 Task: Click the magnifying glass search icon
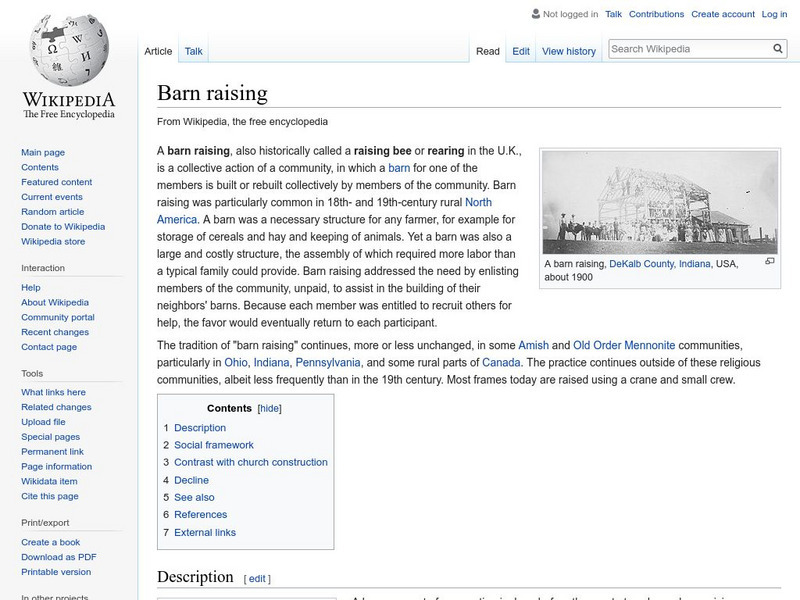coord(778,49)
